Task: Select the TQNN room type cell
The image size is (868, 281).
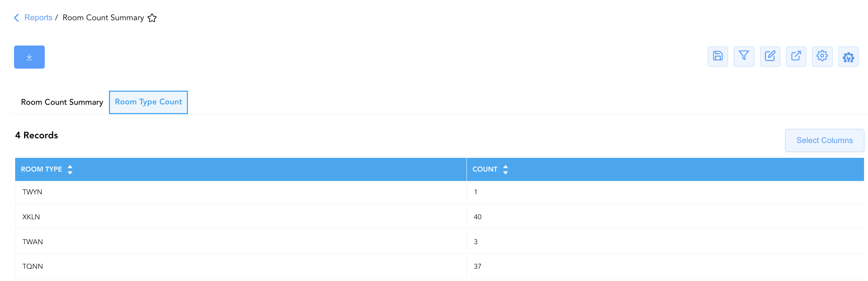Action: pyautogui.click(x=241, y=267)
